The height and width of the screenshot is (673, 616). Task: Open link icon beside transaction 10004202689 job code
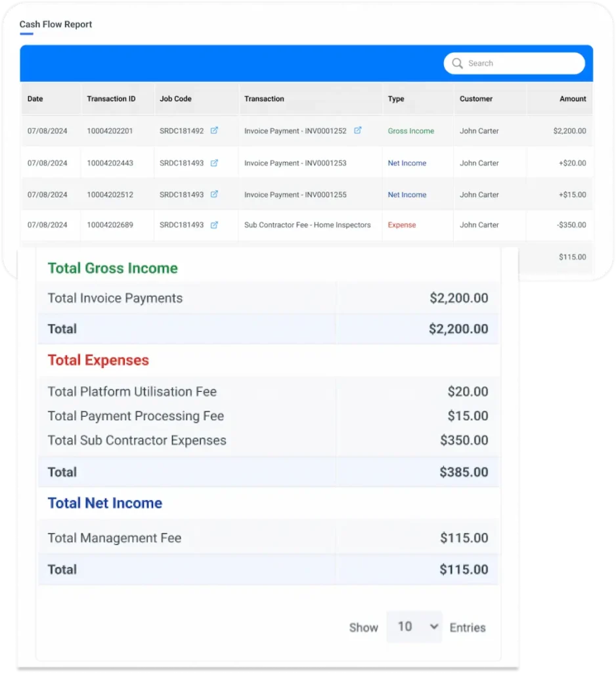coord(214,225)
